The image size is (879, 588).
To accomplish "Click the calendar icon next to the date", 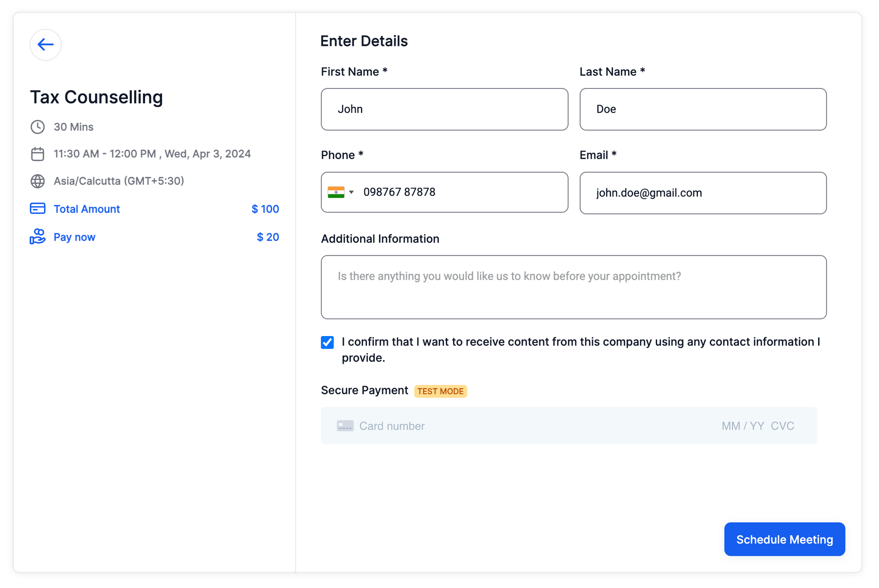I will [x=37, y=154].
